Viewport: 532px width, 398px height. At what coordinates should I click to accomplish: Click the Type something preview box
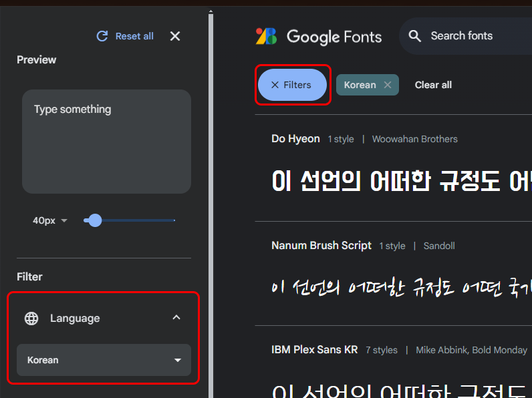(106, 142)
